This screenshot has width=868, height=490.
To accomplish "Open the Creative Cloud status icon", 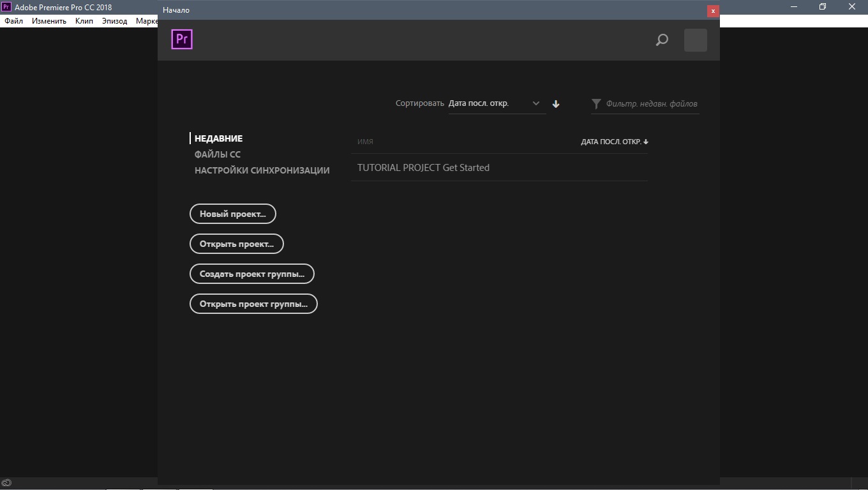I will pyautogui.click(x=6, y=484).
